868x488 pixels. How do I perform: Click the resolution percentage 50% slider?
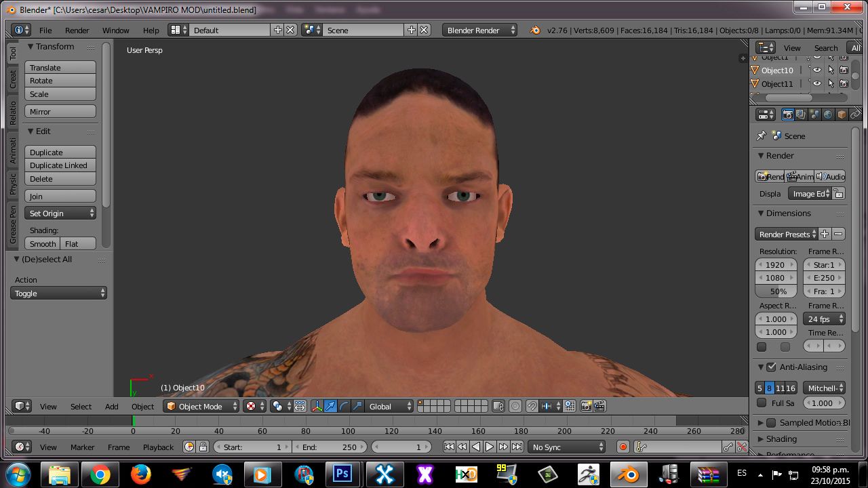tap(776, 291)
